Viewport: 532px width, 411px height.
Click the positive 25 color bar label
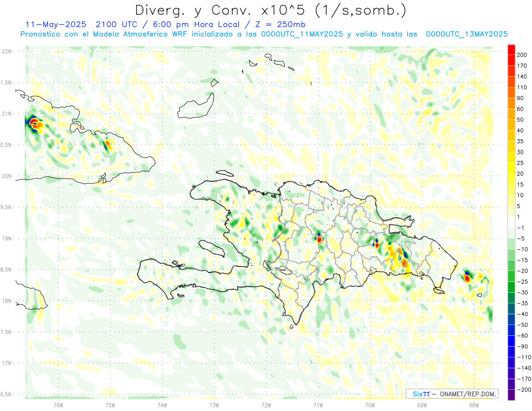(x=520, y=163)
